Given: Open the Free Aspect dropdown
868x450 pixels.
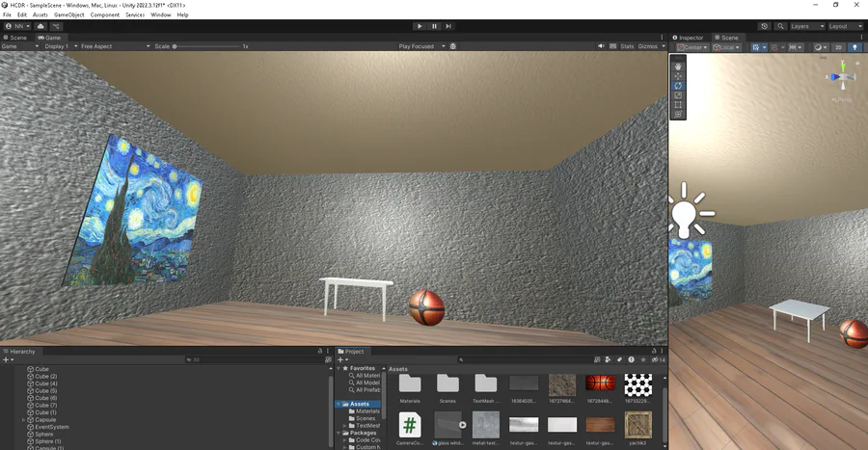Looking at the screenshot, I should pyautogui.click(x=115, y=46).
